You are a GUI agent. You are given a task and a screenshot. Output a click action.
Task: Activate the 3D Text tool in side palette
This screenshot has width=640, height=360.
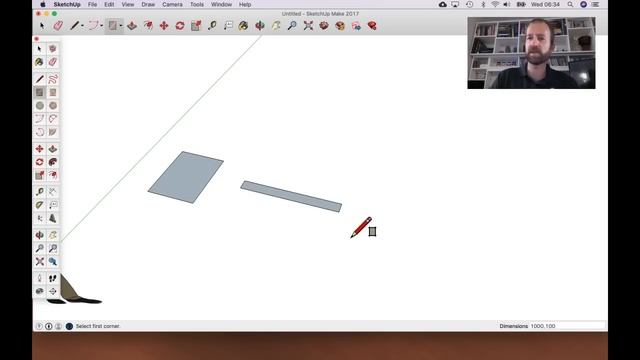53,218
